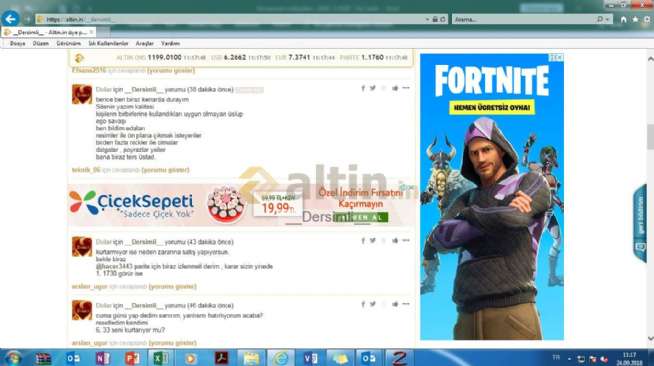The image size is (654, 366).
Task: Like the first comment with thumbs-up
Action: [395, 88]
